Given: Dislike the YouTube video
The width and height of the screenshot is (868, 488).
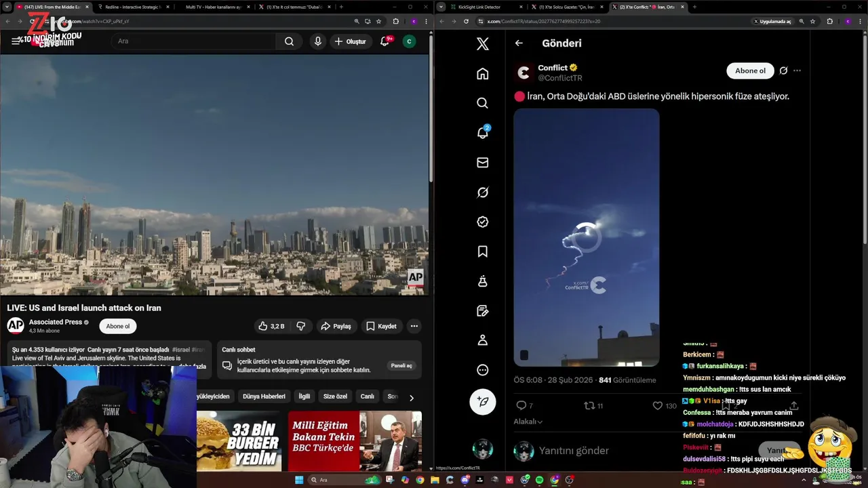Looking at the screenshot, I should click(x=301, y=326).
